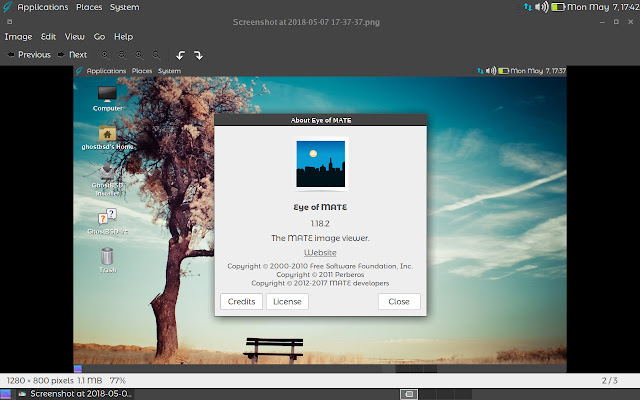
Task: Click Places in the pictured inner panel
Action: click(142, 71)
